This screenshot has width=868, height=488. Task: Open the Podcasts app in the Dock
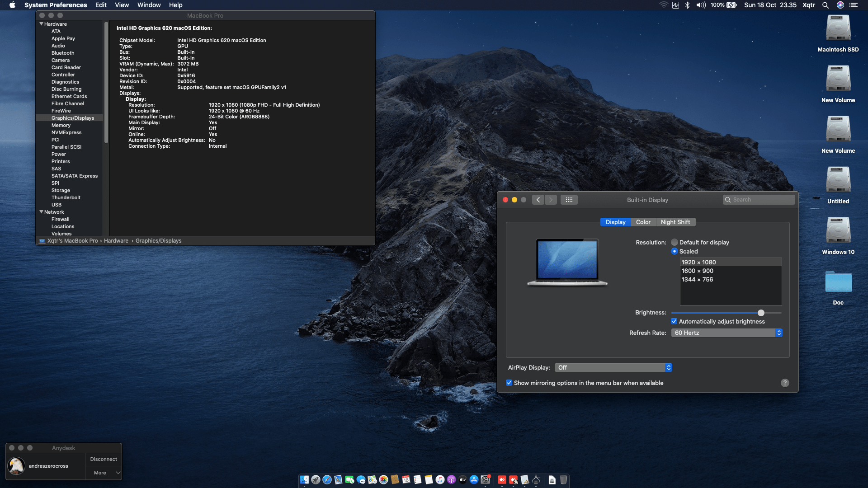tap(451, 480)
